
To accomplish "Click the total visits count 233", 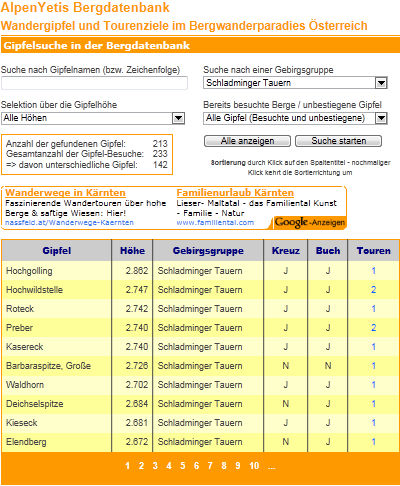I will pyautogui.click(x=160, y=154).
